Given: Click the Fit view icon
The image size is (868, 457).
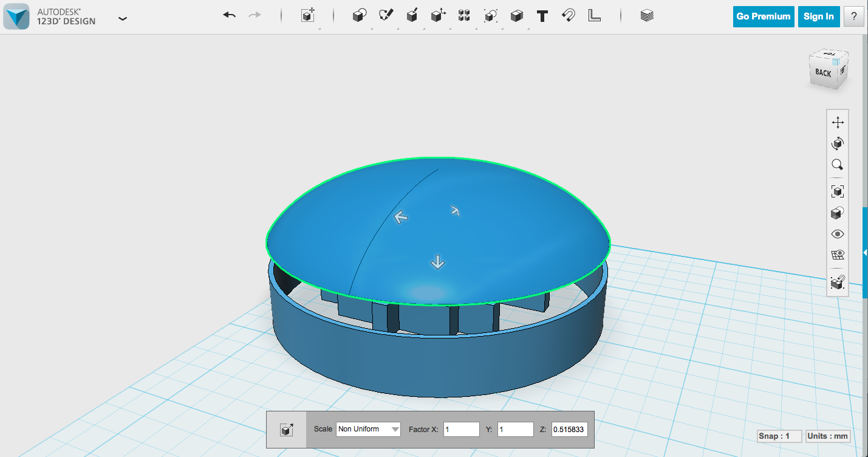Looking at the screenshot, I should (x=838, y=191).
